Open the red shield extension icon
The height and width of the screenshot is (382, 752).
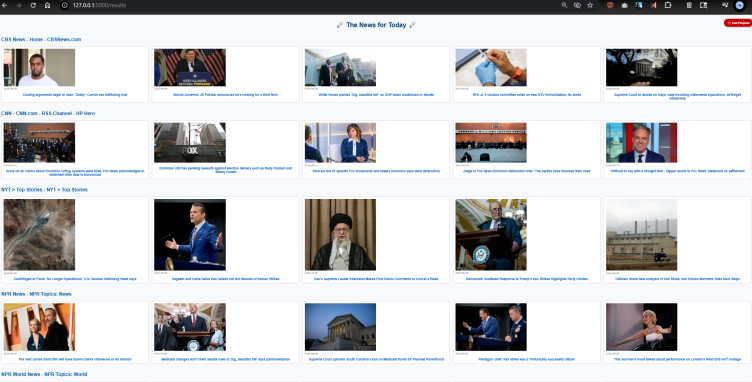[x=610, y=5]
